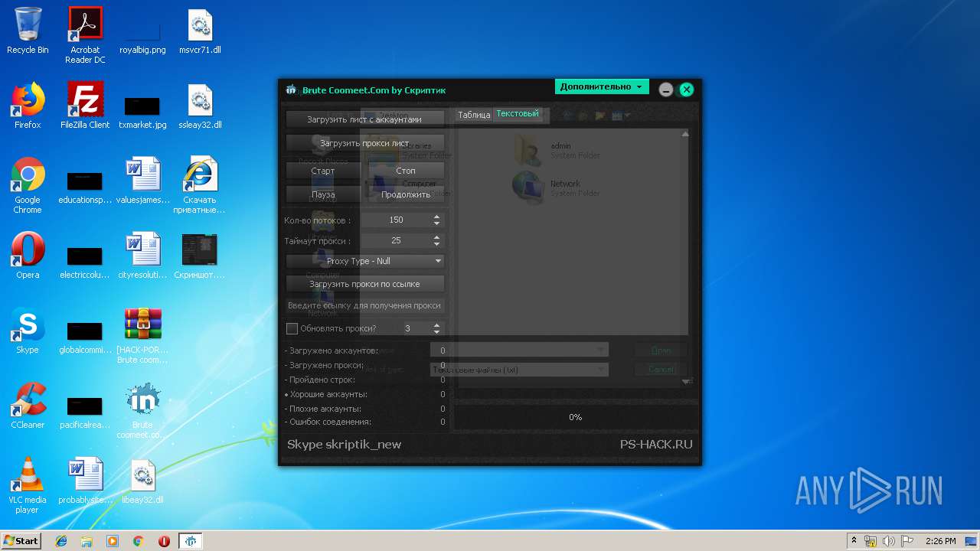This screenshot has height=551, width=980.
Task: Select the Firefox desktop shortcut
Action: (28, 106)
